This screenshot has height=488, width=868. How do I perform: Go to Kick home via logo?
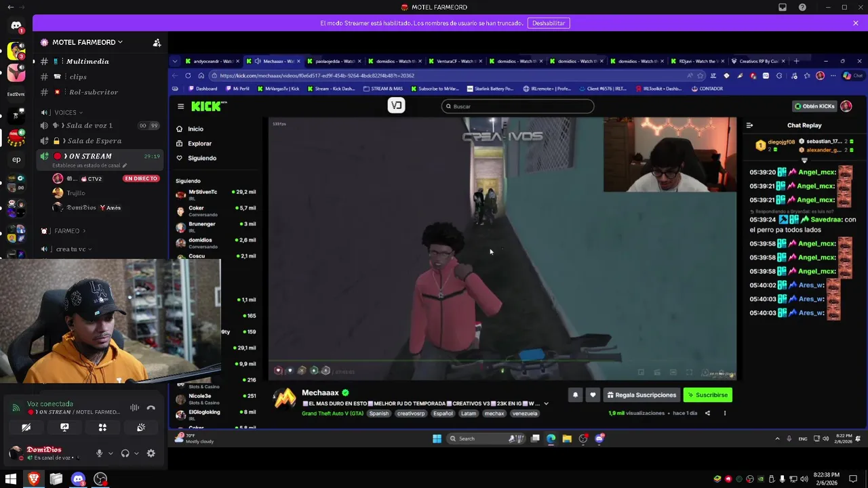tap(209, 106)
